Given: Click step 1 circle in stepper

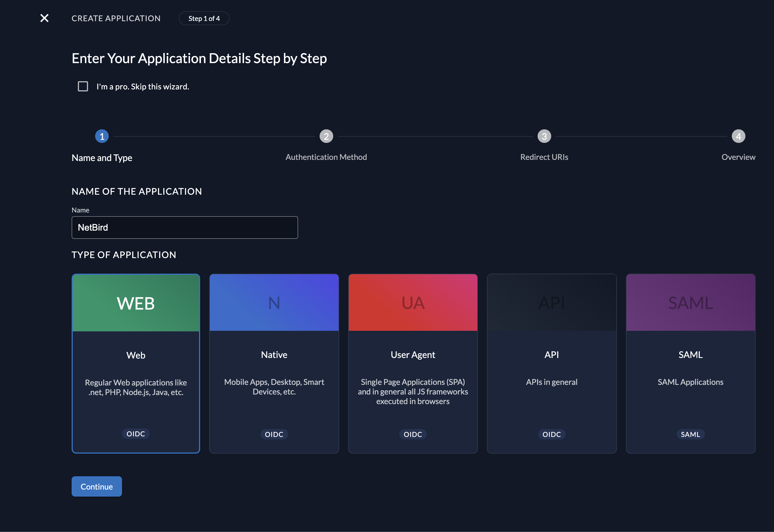Looking at the screenshot, I should [x=102, y=136].
